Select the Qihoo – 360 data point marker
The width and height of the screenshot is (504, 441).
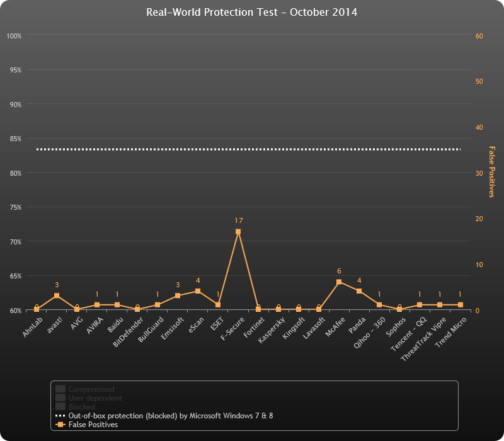pyautogui.click(x=379, y=305)
